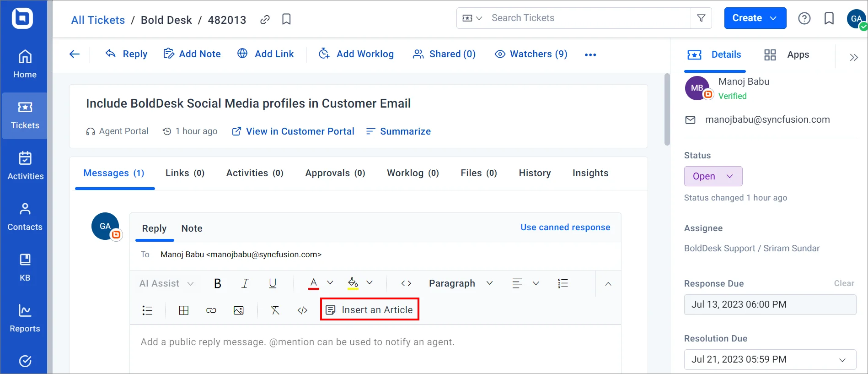This screenshot has height=374, width=868.
Task: Open Watchers (9) list
Action: (x=531, y=54)
